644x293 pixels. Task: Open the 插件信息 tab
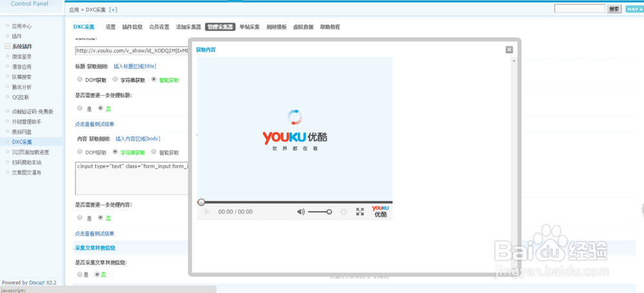pos(132,27)
